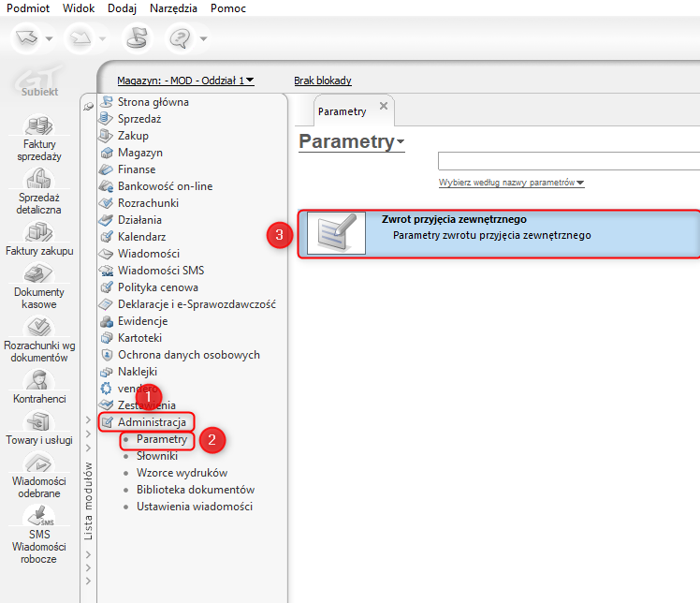Viewport: 700px width, 603px height.
Task: Open Rozrachunki wg dokumentów shortcut icon
Action: pos(39,326)
